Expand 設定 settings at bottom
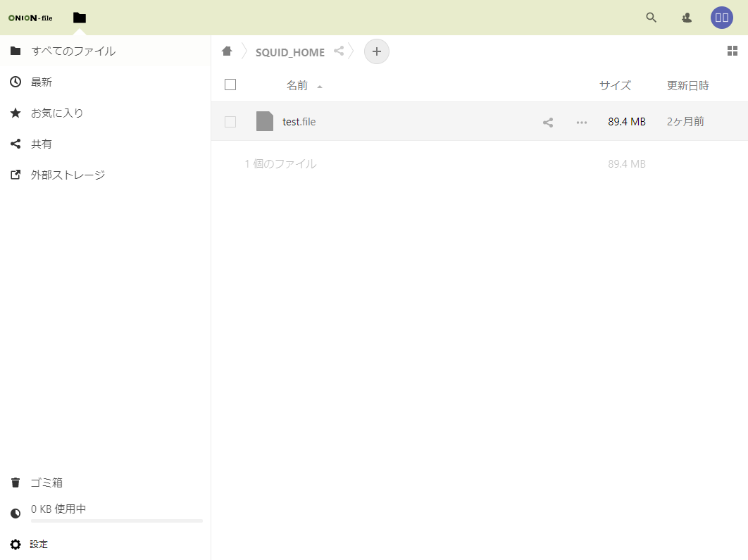 39,545
